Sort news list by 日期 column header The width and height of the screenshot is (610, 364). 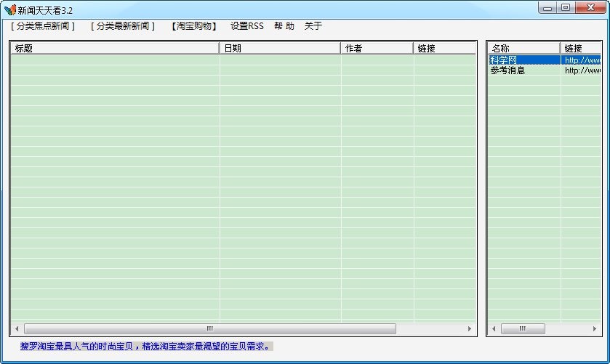(280, 48)
